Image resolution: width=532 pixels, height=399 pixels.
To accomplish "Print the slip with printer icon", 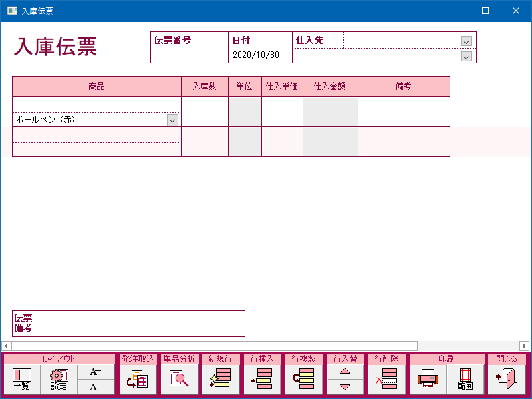I will (427, 380).
